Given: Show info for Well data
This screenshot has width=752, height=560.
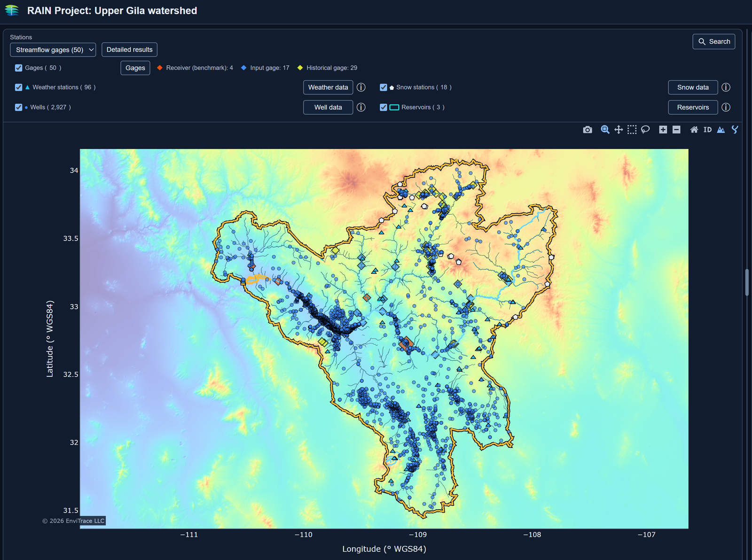Looking at the screenshot, I should [x=361, y=107].
